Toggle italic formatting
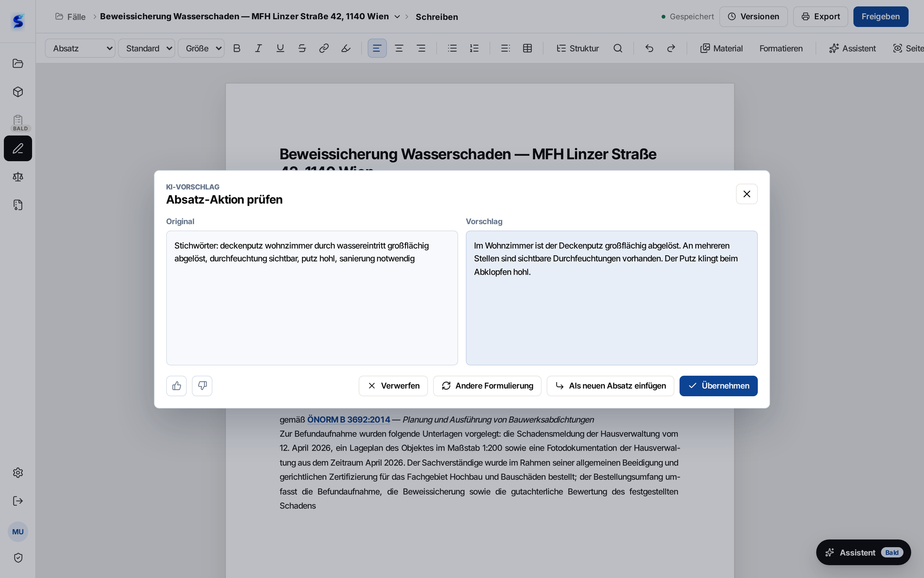 [x=259, y=48]
